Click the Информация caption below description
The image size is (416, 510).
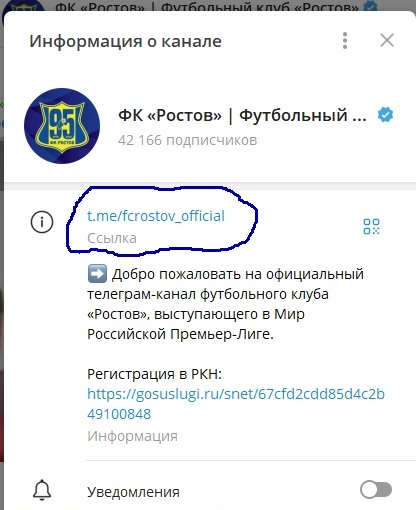click(x=132, y=436)
